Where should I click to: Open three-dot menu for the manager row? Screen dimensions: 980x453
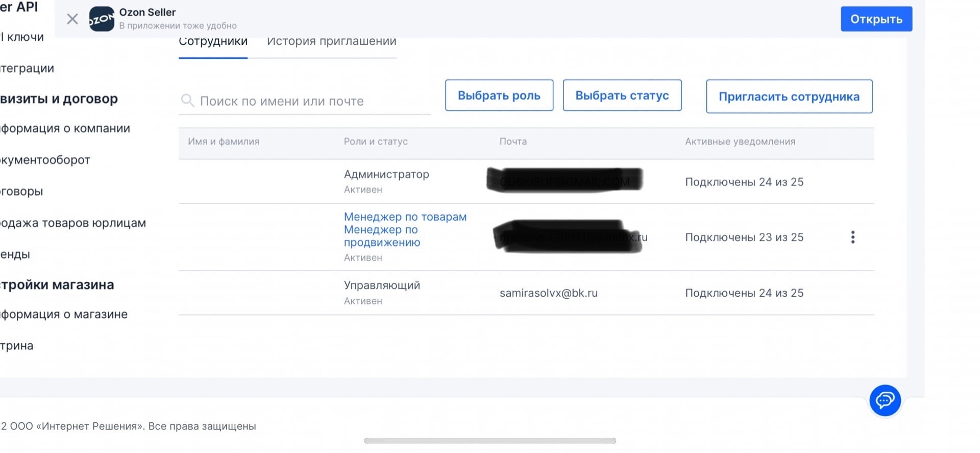tap(853, 237)
